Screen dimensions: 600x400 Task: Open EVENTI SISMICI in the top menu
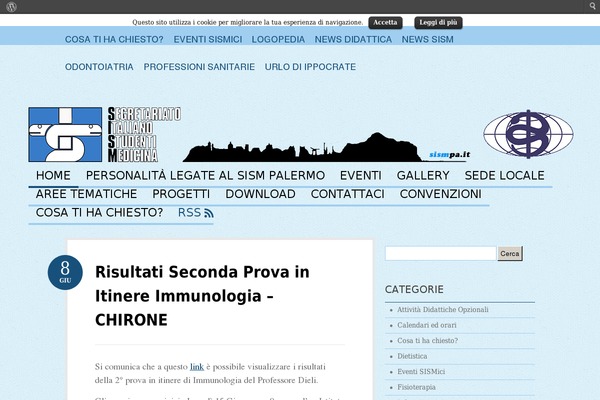pos(208,39)
